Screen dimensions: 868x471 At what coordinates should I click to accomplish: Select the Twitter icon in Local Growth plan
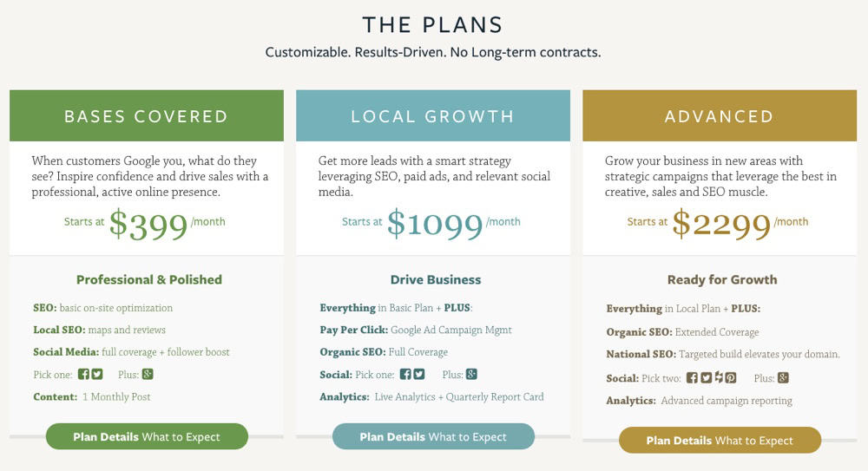click(419, 374)
